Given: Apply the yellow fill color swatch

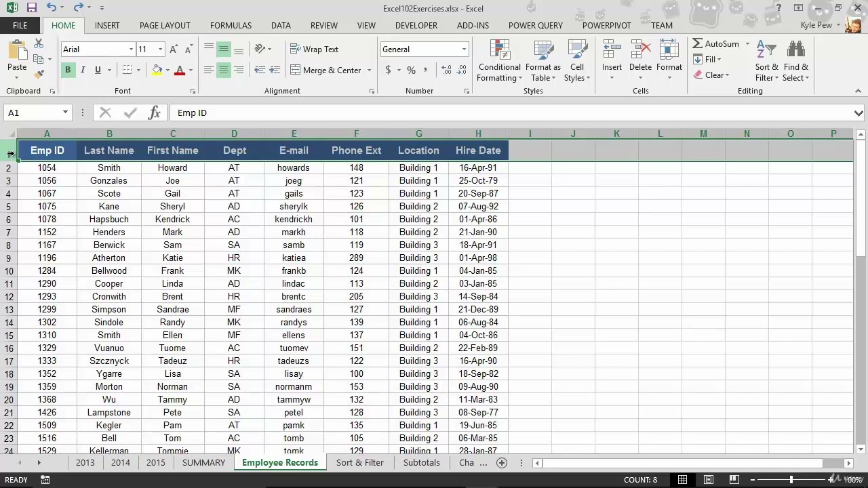Looking at the screenshot, I should (x=157, y=70).
